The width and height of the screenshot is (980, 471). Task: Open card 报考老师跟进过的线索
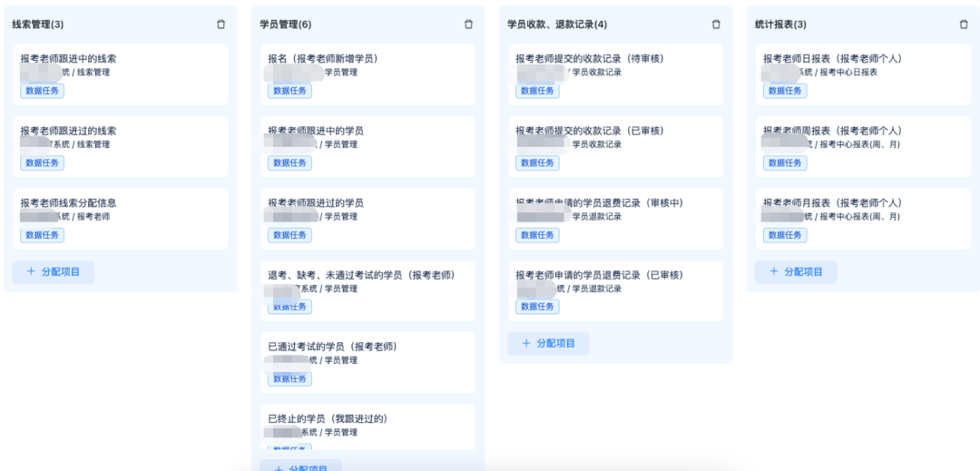[x=121, y=147]
